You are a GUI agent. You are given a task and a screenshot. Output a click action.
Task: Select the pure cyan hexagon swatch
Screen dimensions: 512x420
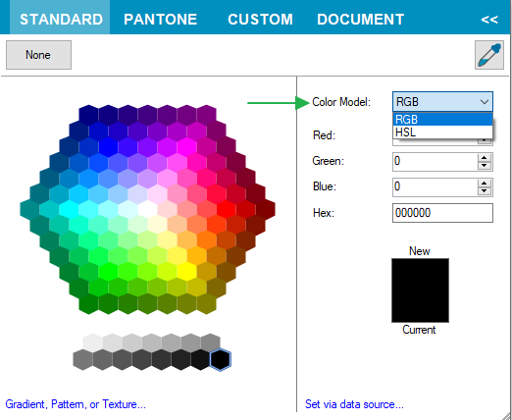click(69, 209)
